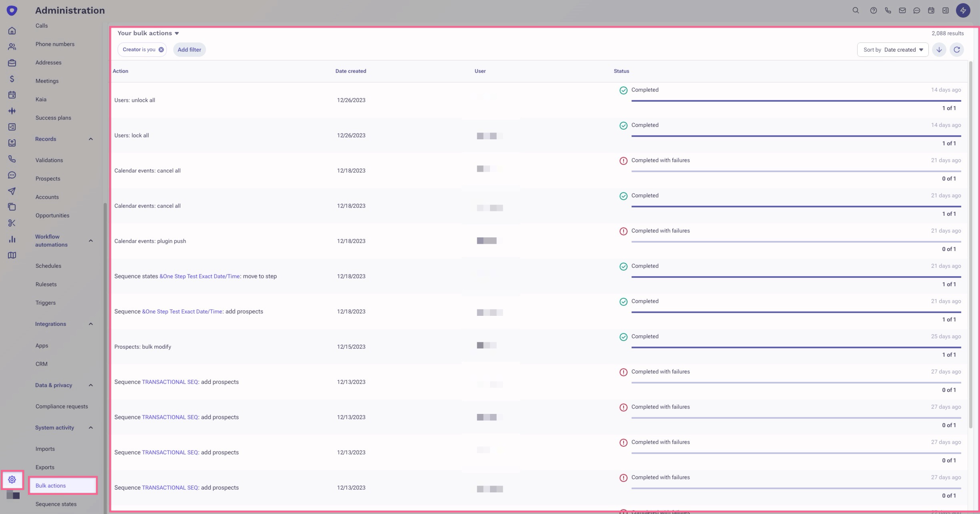Toggle sort direction arrow button

[x=939, y=50]
